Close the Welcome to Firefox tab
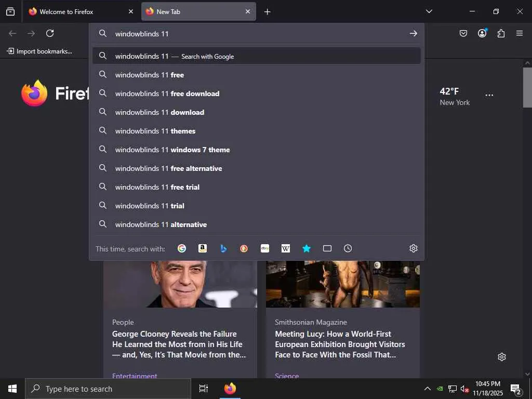 [131, 11]
